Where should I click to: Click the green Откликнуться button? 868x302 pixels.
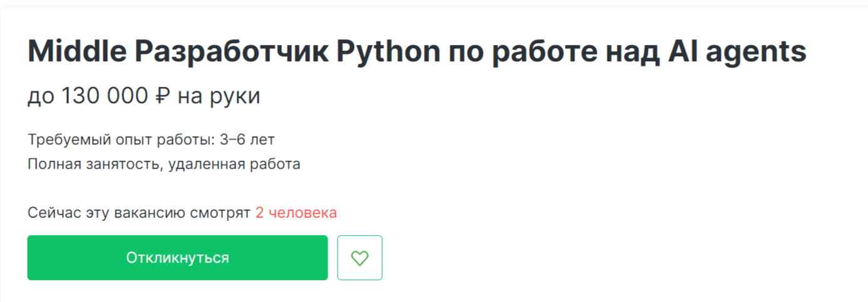[177, 258]
